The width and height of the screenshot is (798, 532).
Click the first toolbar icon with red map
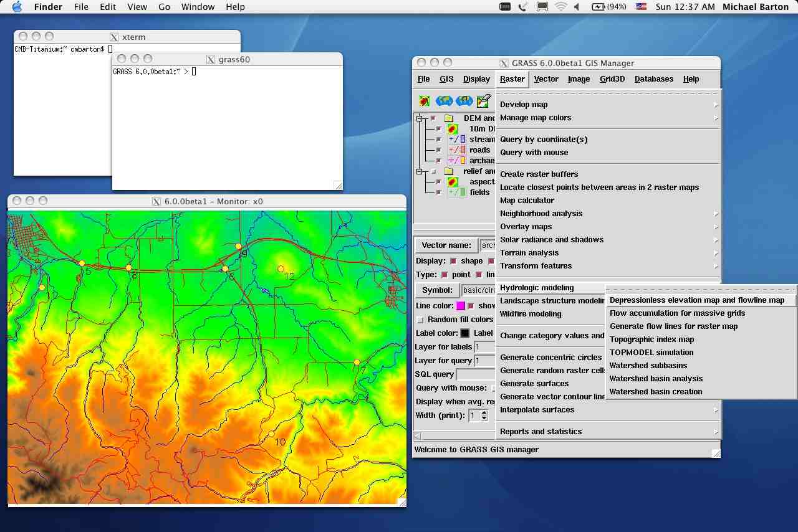(425, 101)
